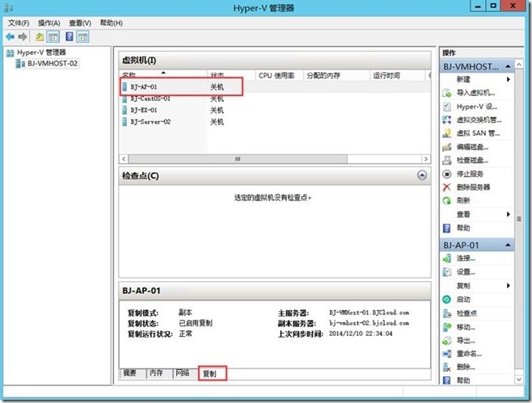Sort virtual machines by 名称 column

[x=163, y=75]
